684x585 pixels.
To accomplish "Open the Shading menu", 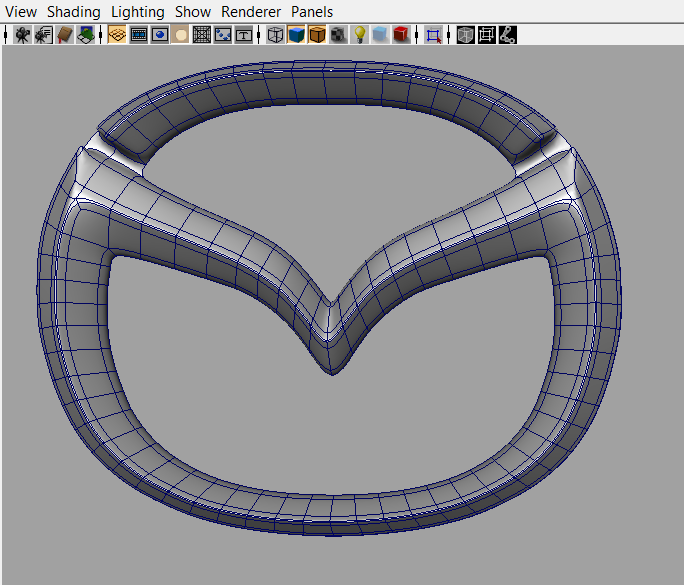I will coord(74,12).
